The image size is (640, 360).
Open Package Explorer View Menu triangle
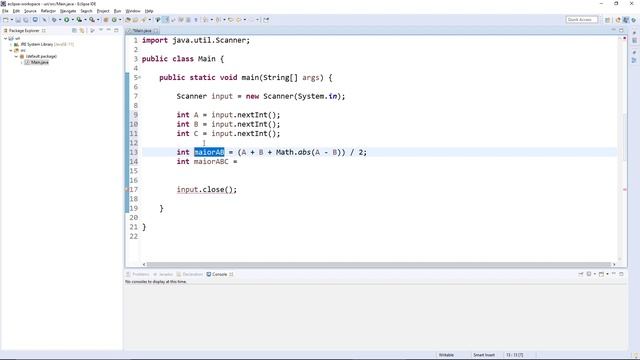click(101, 30)
